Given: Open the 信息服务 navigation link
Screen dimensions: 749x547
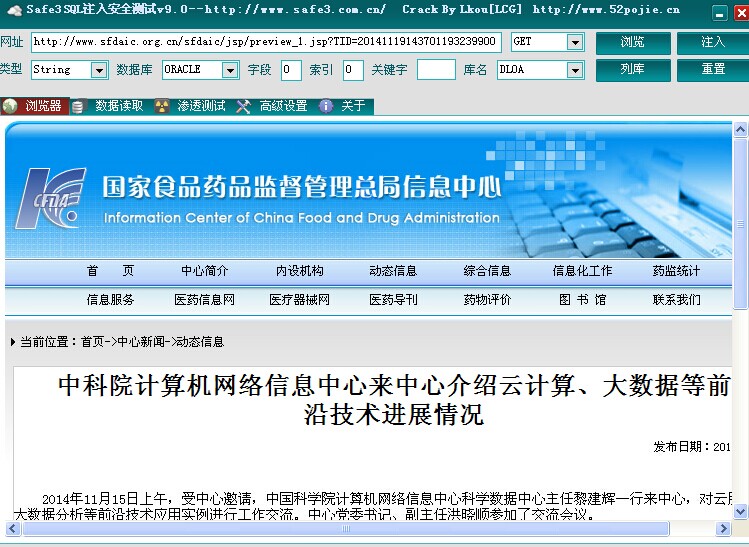Looking at the screenshot, I should pos(110,300).
